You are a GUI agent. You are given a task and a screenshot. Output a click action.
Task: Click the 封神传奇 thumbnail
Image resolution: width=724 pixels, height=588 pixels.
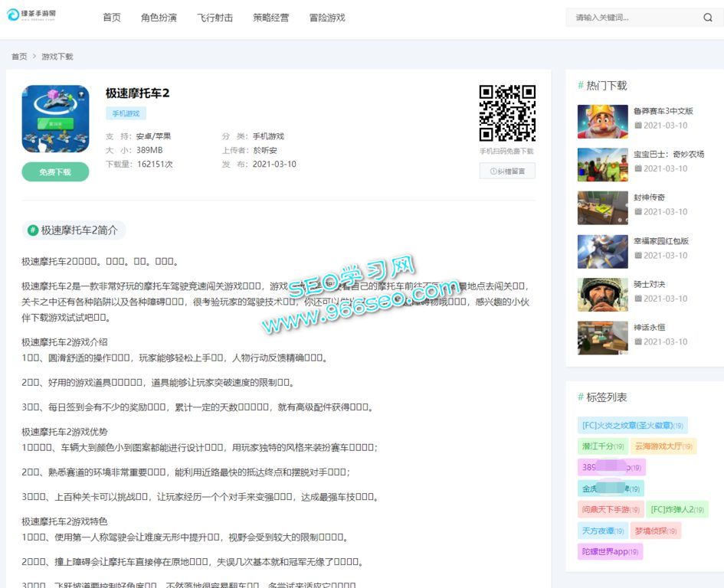602,207
